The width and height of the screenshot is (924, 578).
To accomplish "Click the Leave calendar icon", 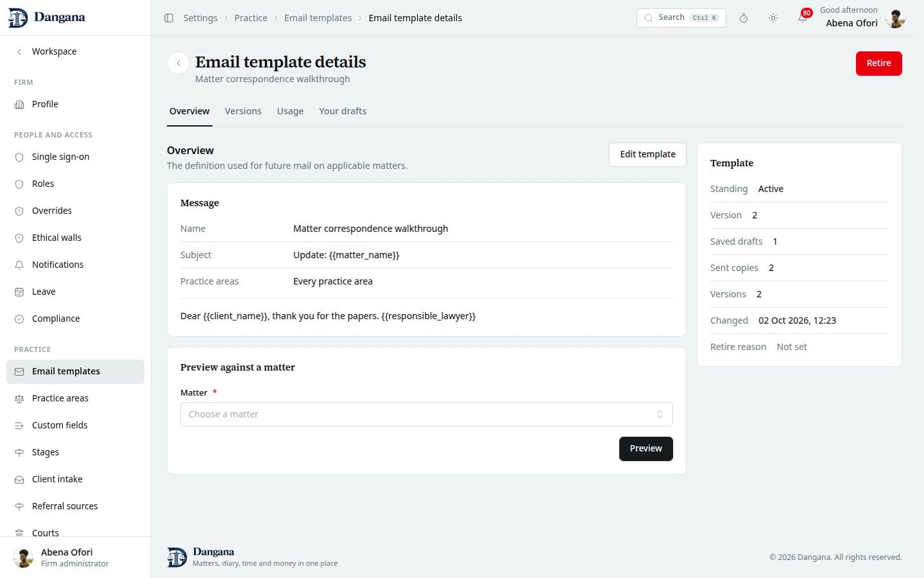I will point(19,292).
